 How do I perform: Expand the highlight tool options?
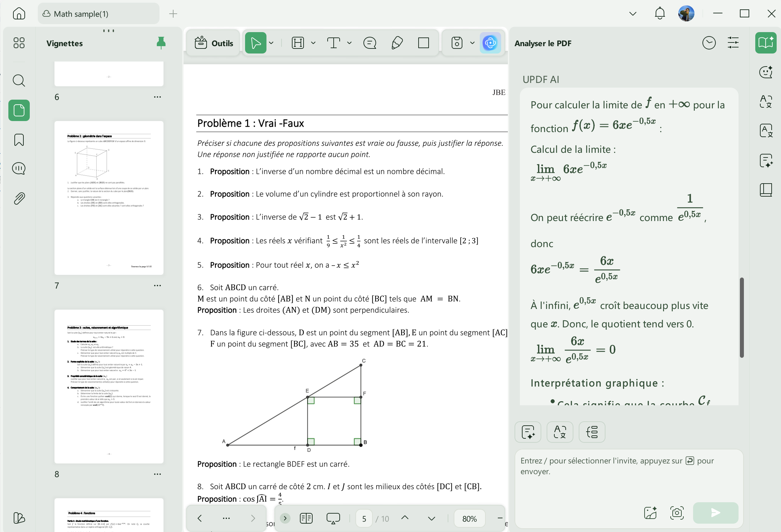point(313,43)
